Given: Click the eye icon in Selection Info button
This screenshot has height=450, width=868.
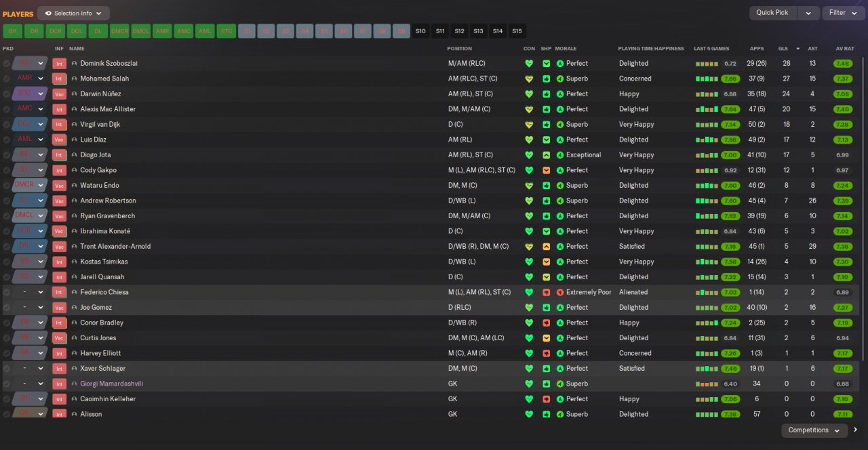Looking at the screenshot, I should pyautogui.click(x=48, y=13).
